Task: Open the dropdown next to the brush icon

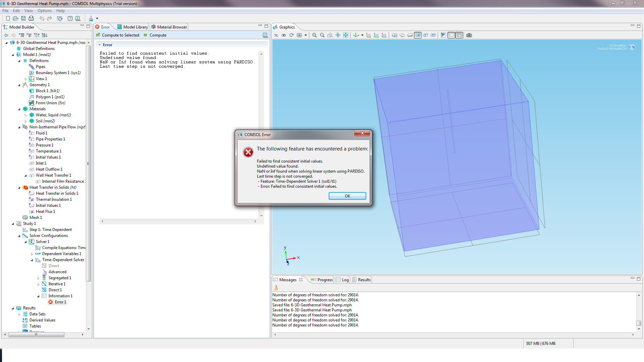Action: tap(97, 18)
